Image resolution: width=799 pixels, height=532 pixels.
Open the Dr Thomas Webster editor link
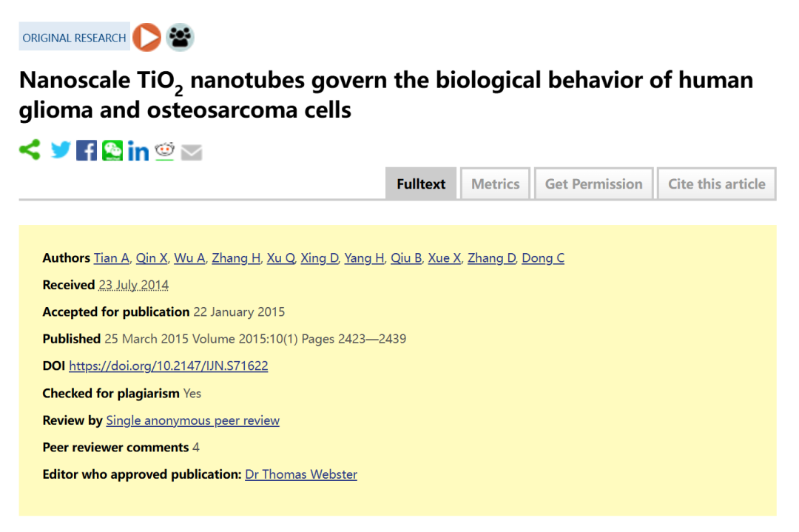pos(301,474)
